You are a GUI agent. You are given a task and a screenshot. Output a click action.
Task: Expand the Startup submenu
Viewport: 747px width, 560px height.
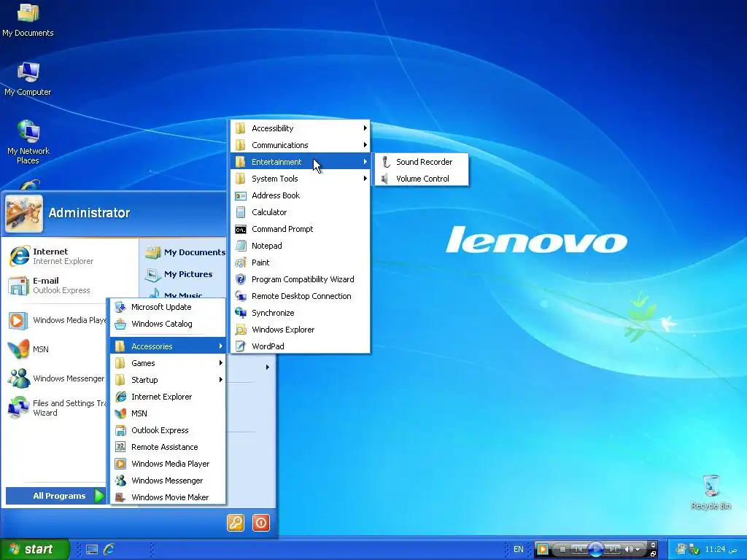pyautogui.click(x=168, y=380)
